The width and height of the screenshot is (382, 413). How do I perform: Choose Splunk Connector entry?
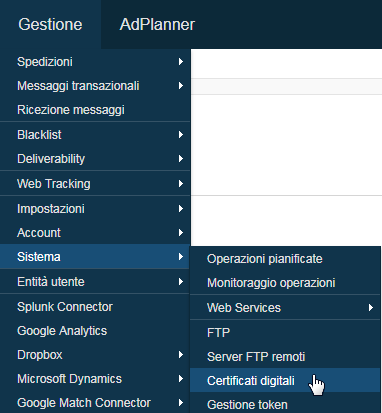click(x=95, y=307)
